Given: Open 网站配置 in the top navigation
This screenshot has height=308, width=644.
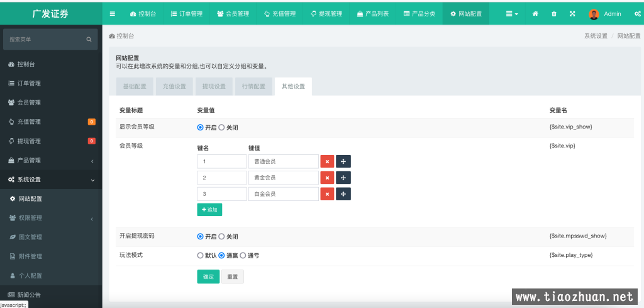Looking at the screenshot, I should click(466, 14).
